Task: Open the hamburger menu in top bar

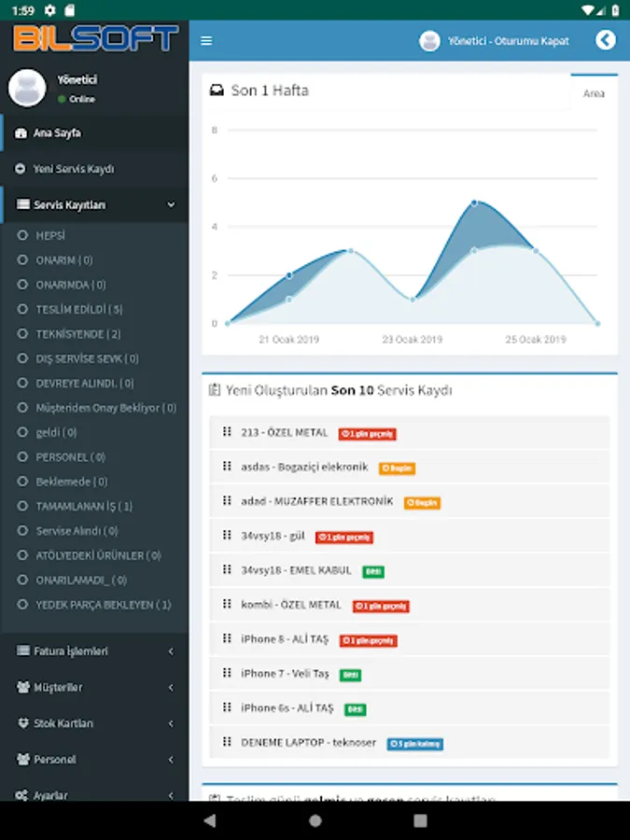Action: pyautogui.click(x=206, y=41)
